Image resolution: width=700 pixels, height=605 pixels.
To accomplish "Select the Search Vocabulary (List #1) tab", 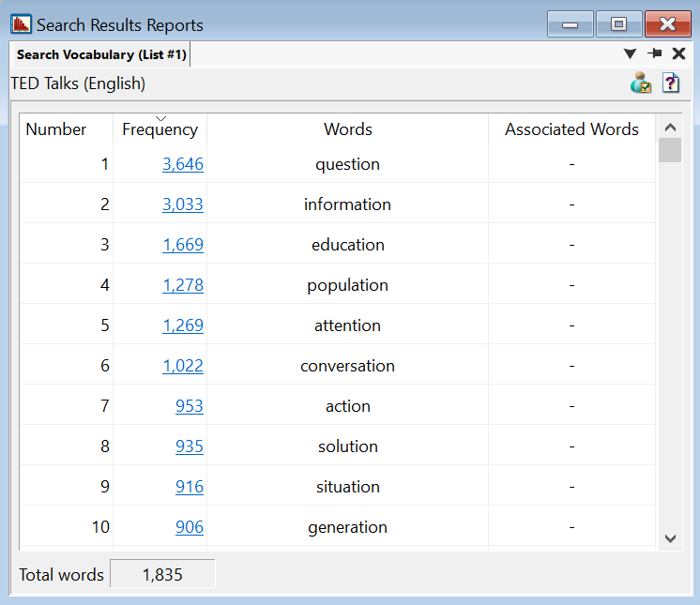I will (x=101, y=55).
